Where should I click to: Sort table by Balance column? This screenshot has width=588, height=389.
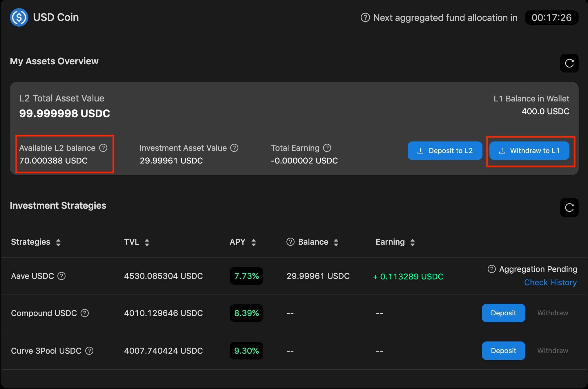(336, 242)
